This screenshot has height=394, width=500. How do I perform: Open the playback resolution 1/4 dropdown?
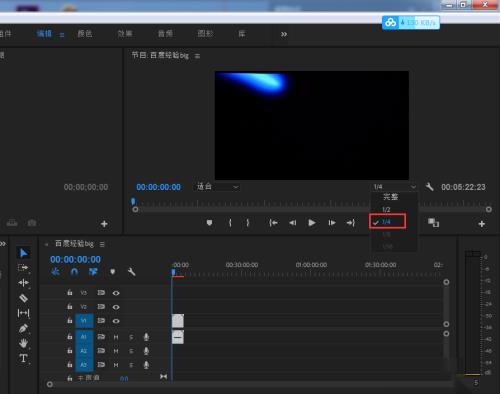394,187
